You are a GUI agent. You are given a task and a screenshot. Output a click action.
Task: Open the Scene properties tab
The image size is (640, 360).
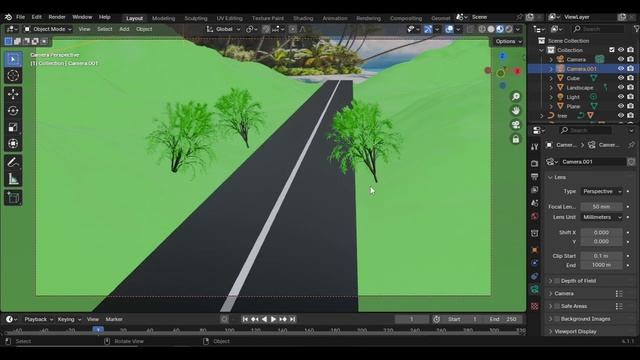(535, 203)
